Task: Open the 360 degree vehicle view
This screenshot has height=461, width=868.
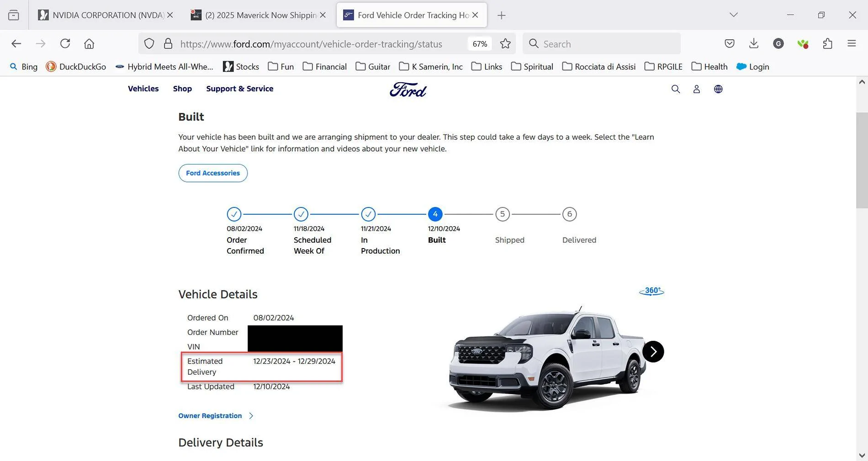Action: coord(651,291)
